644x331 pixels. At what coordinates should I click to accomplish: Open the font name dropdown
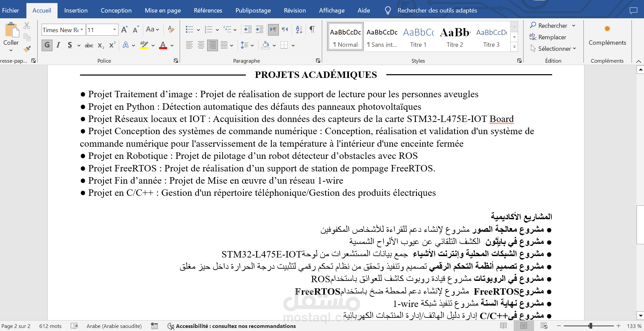[x=82, y=30]
